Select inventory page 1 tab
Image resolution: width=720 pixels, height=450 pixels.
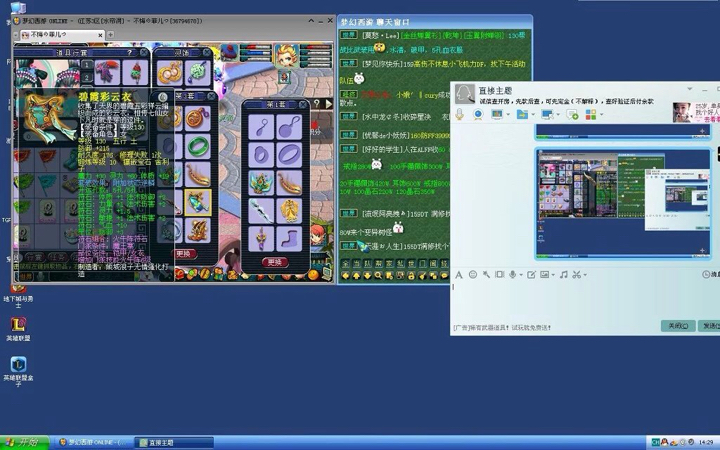click(x=86, y=65)
